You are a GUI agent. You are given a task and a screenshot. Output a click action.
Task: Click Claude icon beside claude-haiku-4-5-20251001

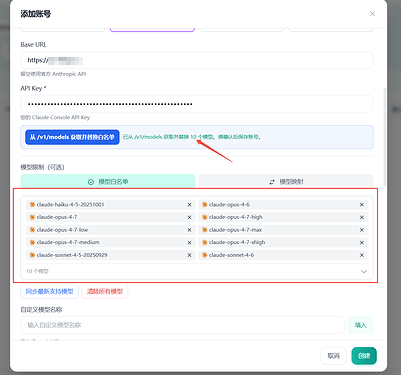click(32, 204)
